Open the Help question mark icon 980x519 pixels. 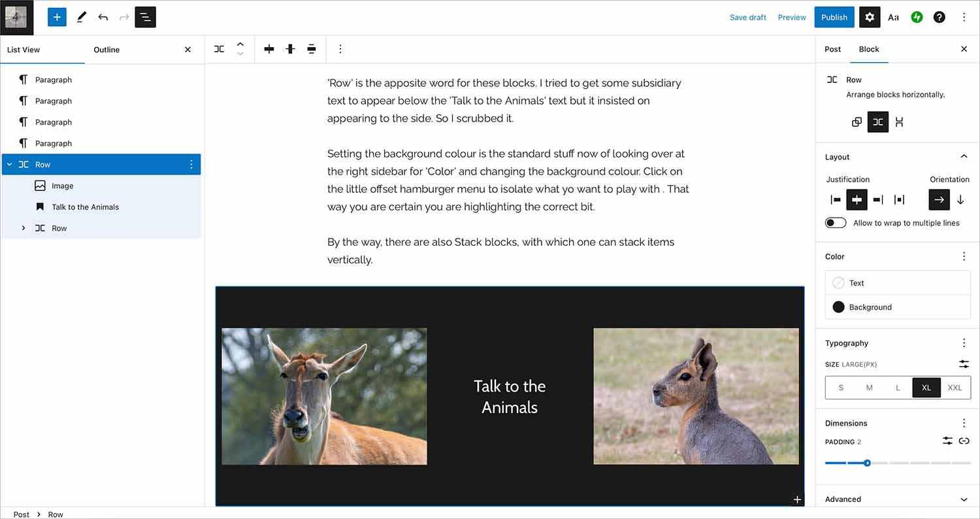[x=939, y=18]
